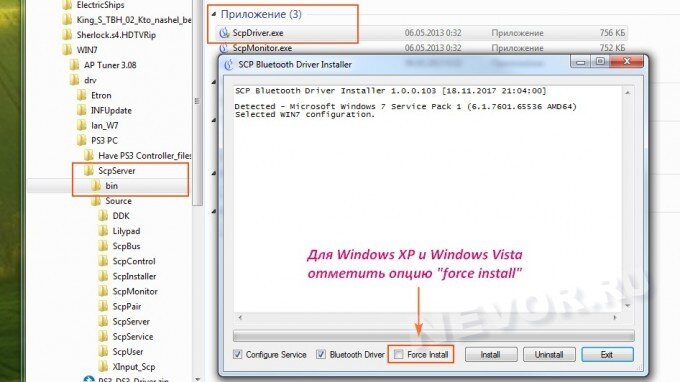Screen dimensions: 680x382
Task: Select the ElectricShips folder icon
Action: pos(67,5)
